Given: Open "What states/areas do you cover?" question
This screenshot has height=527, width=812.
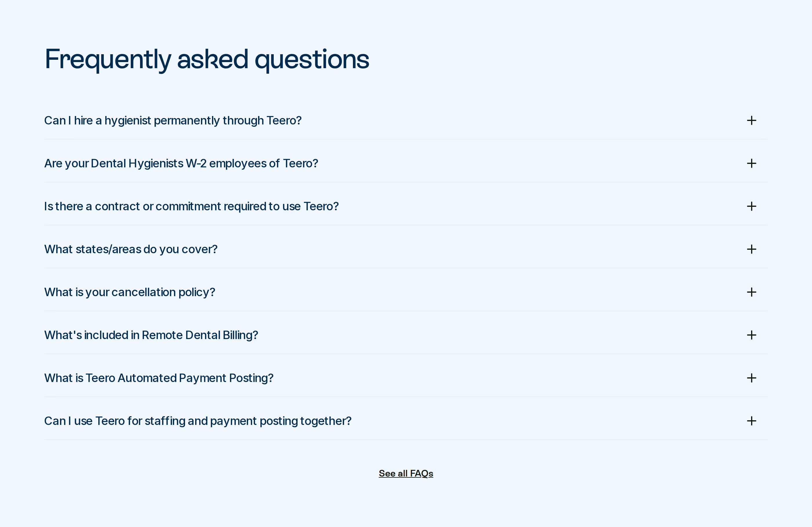Looking at the screenshot, I should [x=131, y=249].
